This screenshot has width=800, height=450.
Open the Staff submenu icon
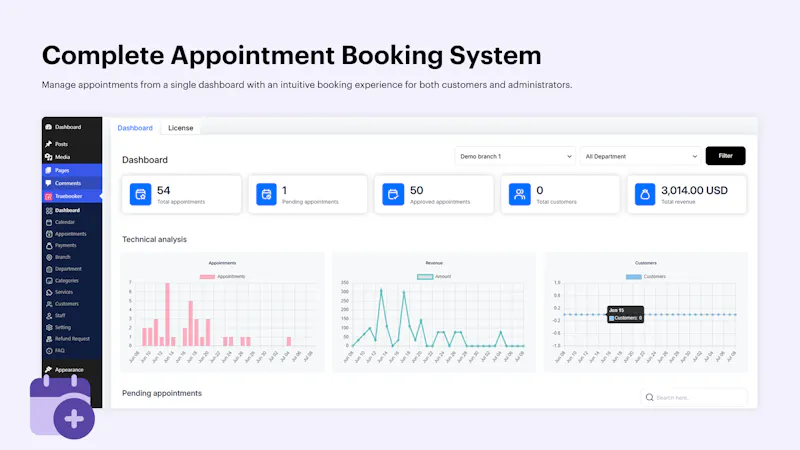click(x=49, y=316)
